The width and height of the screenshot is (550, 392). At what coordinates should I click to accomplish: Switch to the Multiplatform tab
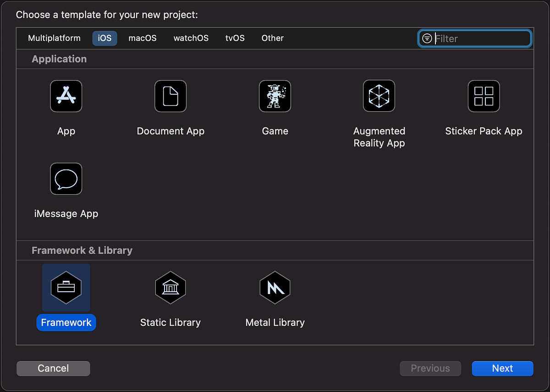(x=54, y=38)
